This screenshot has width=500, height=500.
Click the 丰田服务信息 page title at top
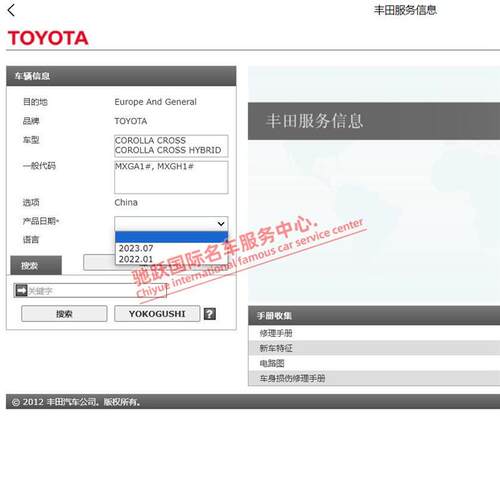pos(405,10)
